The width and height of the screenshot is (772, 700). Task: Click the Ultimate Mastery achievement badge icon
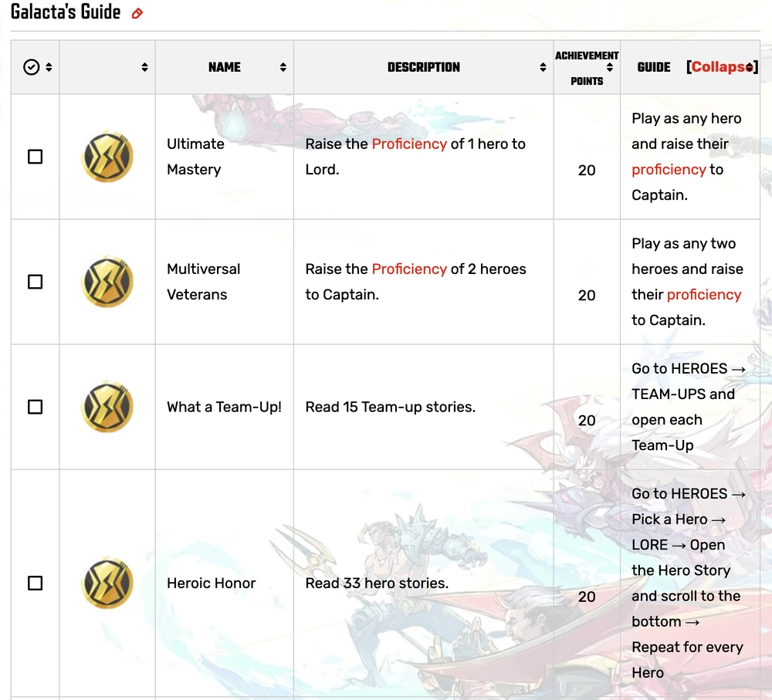click(x=107, y=157)
